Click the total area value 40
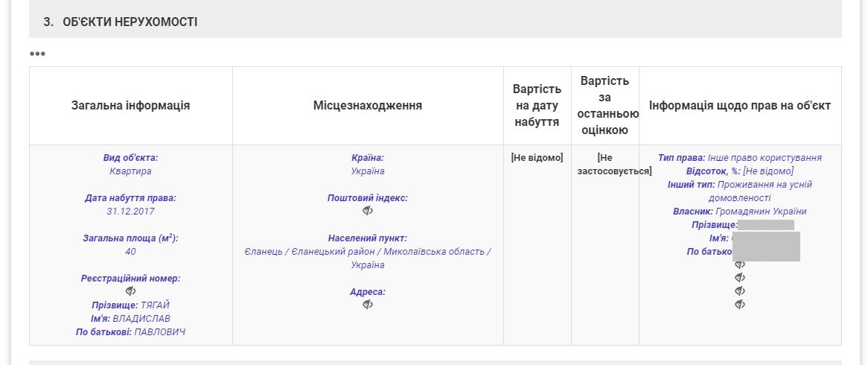 131,252
